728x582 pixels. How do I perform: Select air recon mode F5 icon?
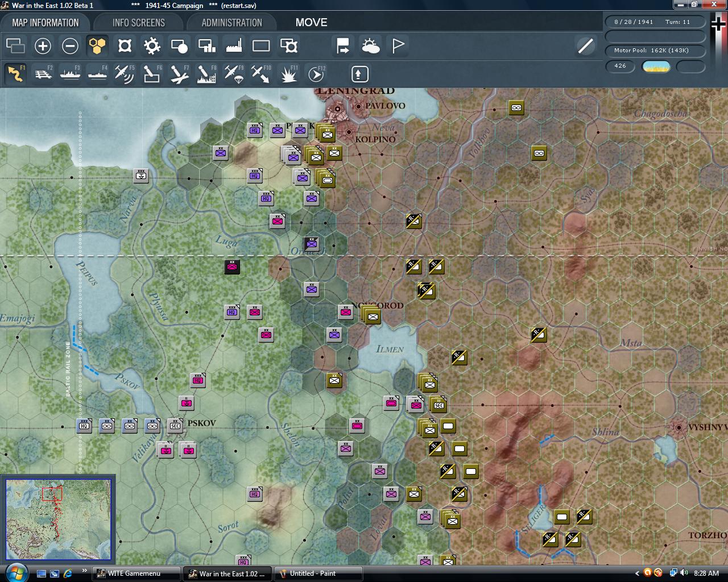(125, 73)
